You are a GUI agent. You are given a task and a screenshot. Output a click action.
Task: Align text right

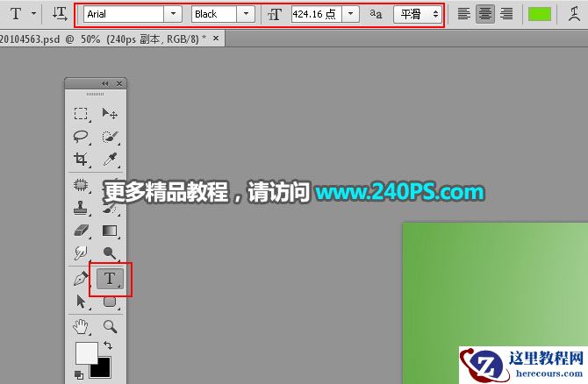point(506,14)
